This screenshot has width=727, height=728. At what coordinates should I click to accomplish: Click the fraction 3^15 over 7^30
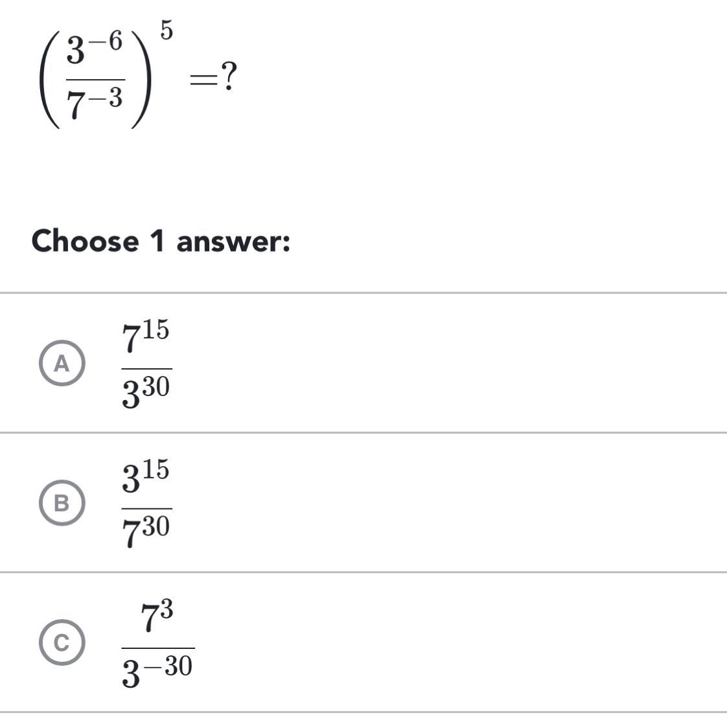(x=146, y=504)
